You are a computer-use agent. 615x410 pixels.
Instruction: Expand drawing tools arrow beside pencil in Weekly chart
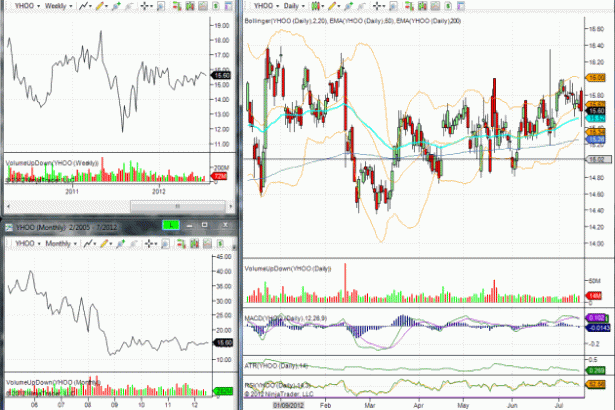click(106, 6)
